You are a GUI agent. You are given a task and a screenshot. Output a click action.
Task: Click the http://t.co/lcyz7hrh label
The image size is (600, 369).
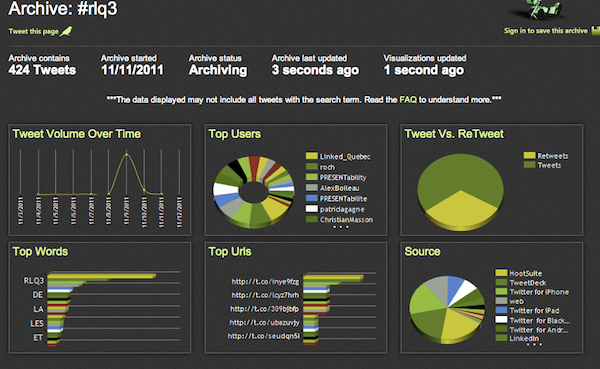click(265, 295)
